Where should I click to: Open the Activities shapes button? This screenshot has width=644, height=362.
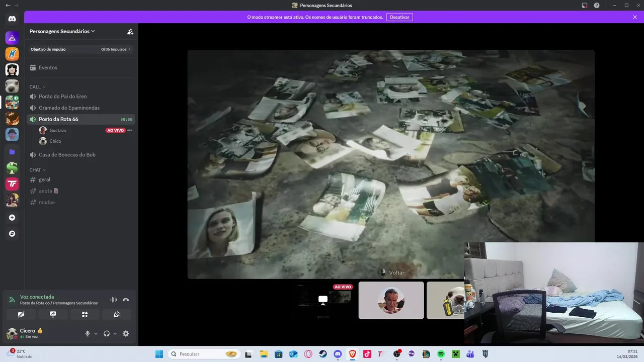(85, 314)
